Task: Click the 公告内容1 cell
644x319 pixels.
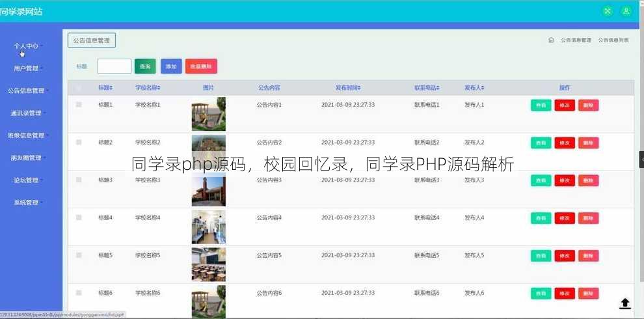Action: coord(269,105)
